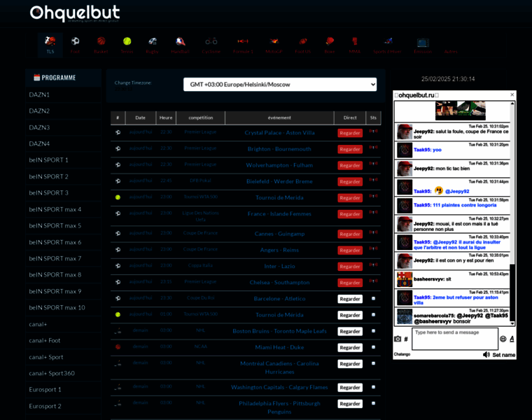The width and height of the screenshot is (532, 420).
Task: Click Regarder for Brighton - Bournemouth
Action: tap(350, 149)
